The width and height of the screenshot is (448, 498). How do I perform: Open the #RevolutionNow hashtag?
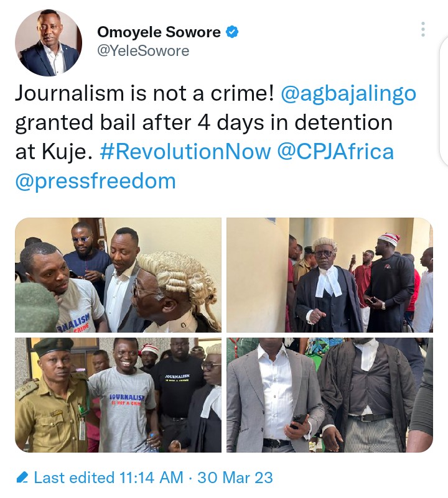[x=185, y=152]
